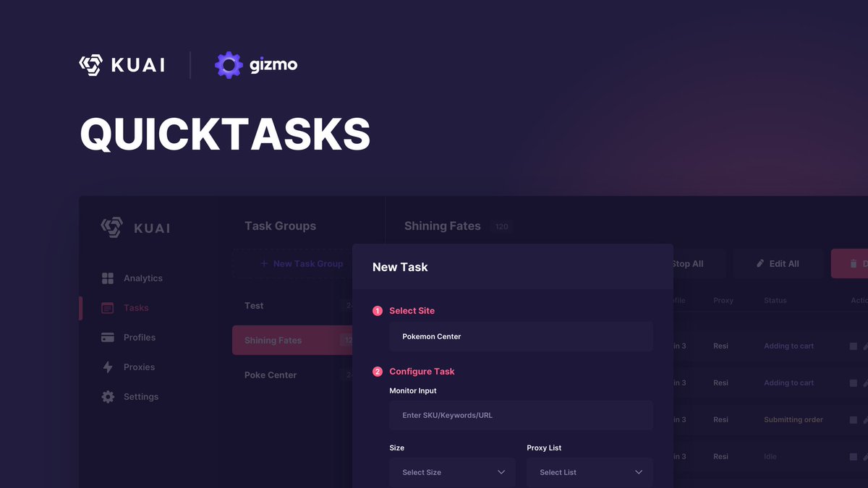
Task: Go to the Profiles page
Action: (x=140, y=338)
